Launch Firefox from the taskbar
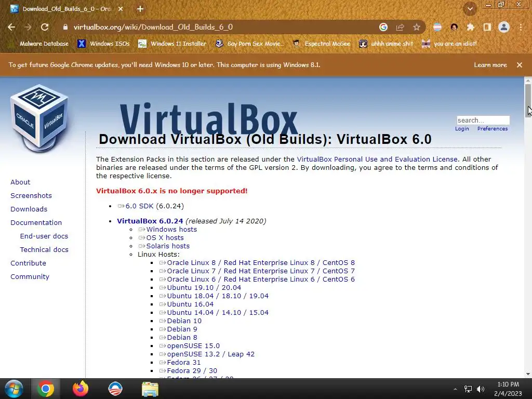This screenshot has height=399, width=532. [x=81, y=389]
